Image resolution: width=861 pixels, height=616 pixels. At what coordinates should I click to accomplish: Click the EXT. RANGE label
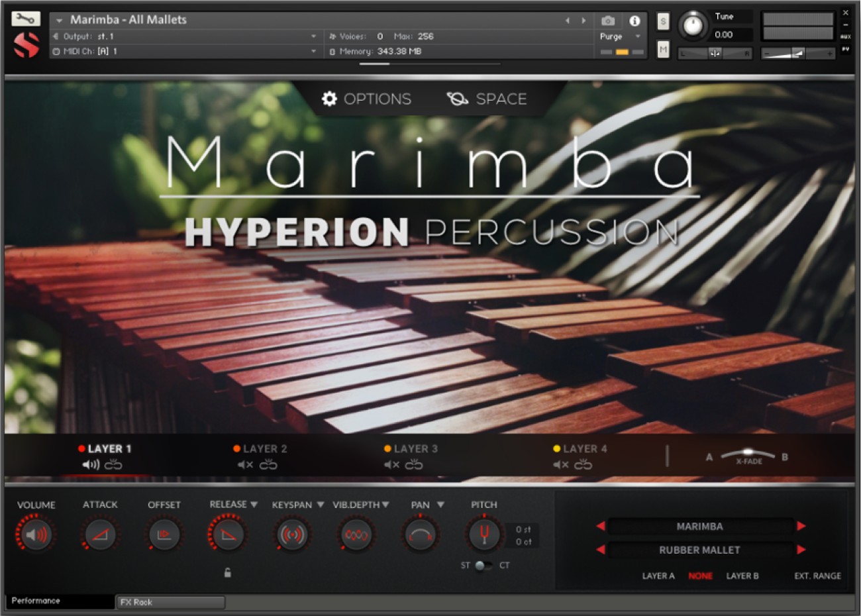tap(819, 576)
